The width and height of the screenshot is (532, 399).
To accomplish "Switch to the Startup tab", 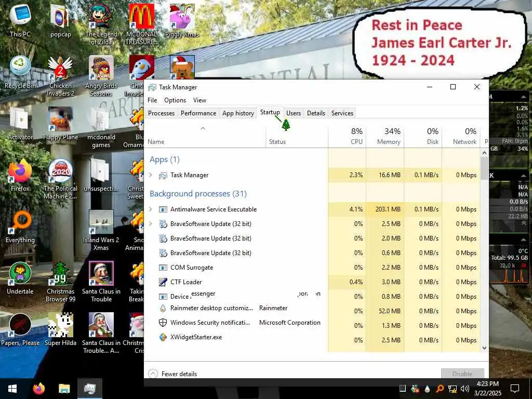I will point(270,112).
